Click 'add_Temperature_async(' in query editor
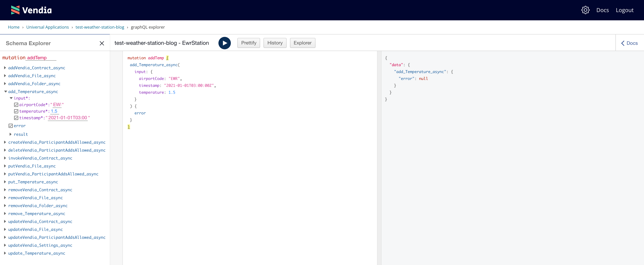Viewport: 644px width, 265px height. tap(155, 65)
